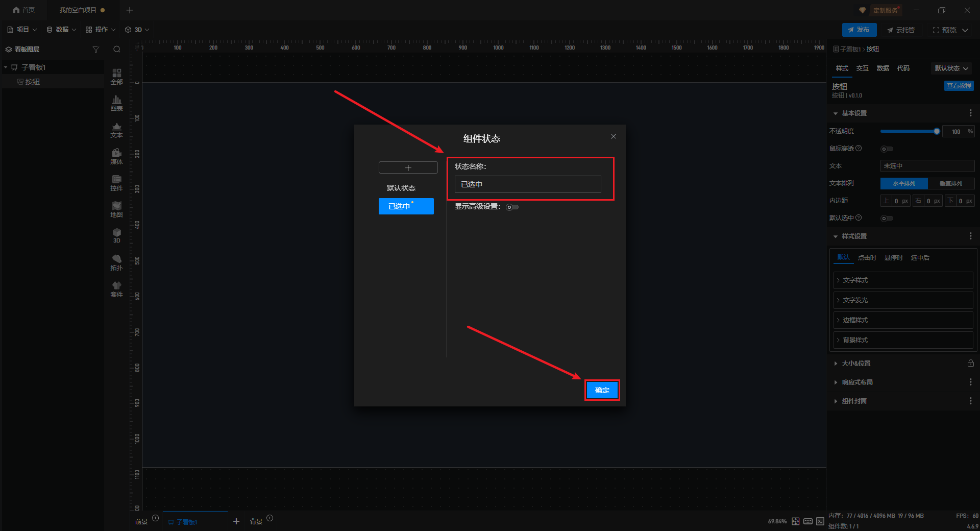Click the layer filter funnel icon
This screenshot has width=980, height=531.
(95, 50)
